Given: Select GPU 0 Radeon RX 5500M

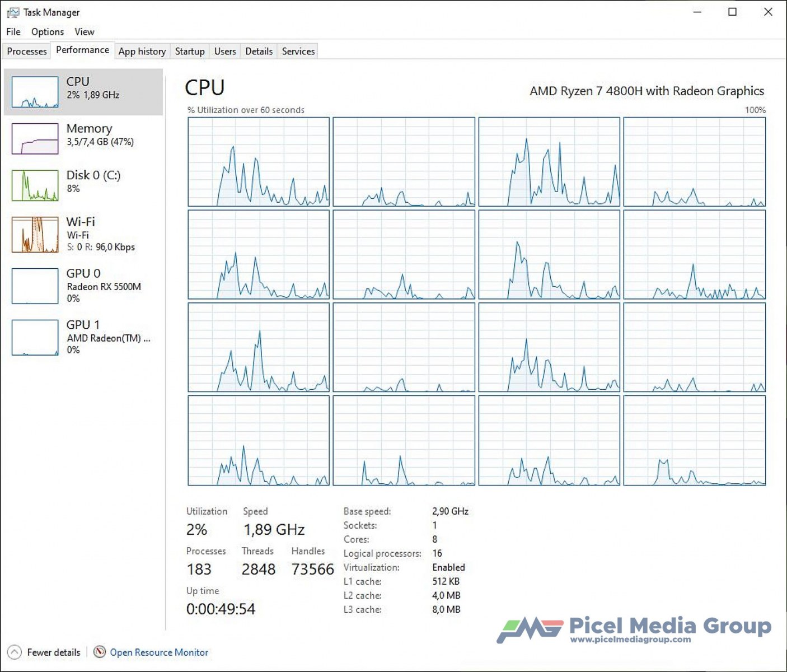Looking at the screenshot, I should coord(83,286).
